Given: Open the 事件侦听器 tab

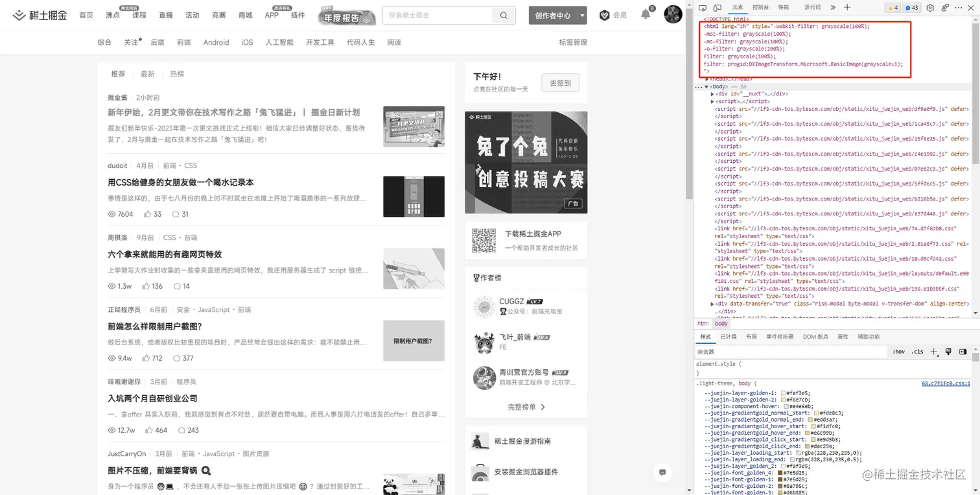Looking at the screenshot, I should tap(780, 337).
